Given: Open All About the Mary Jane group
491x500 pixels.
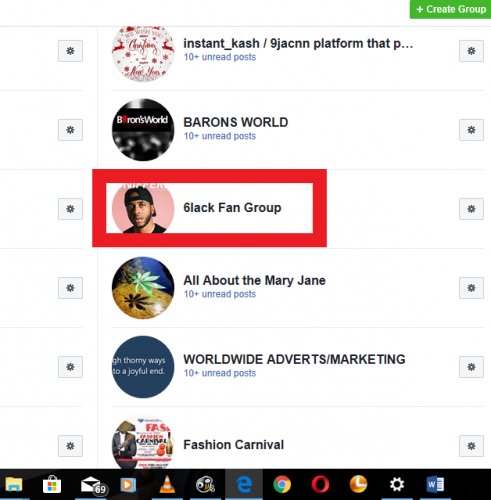Looking at the screenshot, I should (254, 280).
